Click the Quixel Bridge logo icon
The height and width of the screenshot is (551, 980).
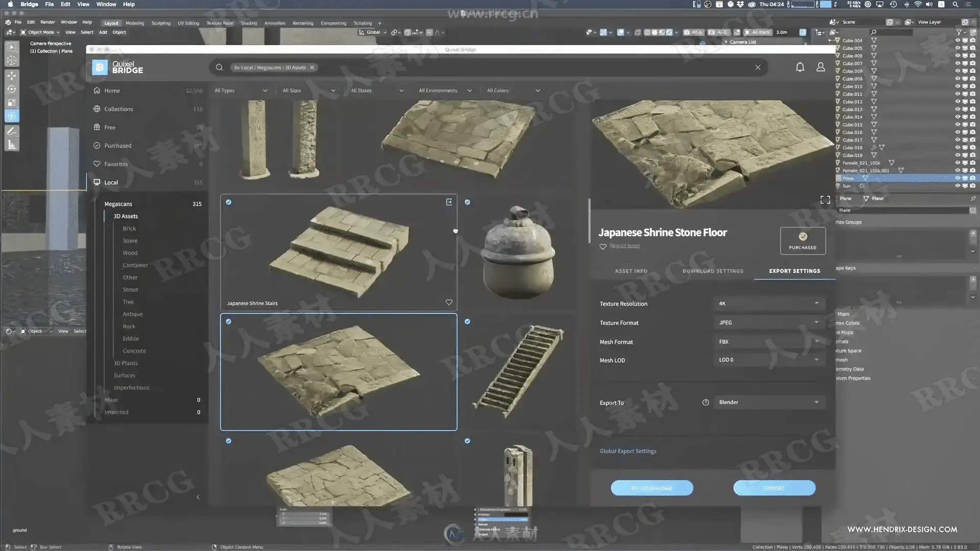pyautogui.click(x=100, y=67)
